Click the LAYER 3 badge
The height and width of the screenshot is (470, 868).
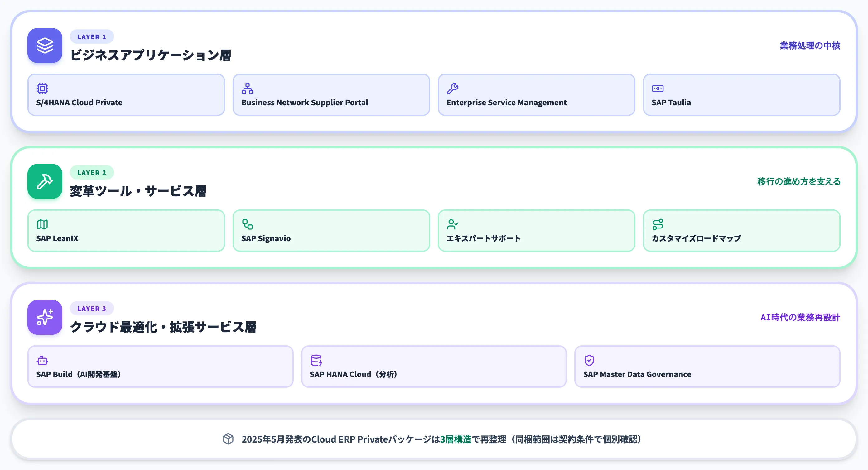click(x=92, y=308)
